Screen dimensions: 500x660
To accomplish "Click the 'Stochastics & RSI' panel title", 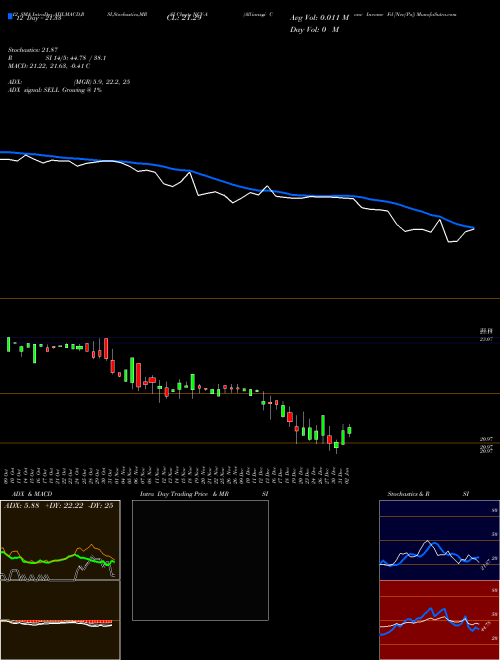I will pos(428,494).
